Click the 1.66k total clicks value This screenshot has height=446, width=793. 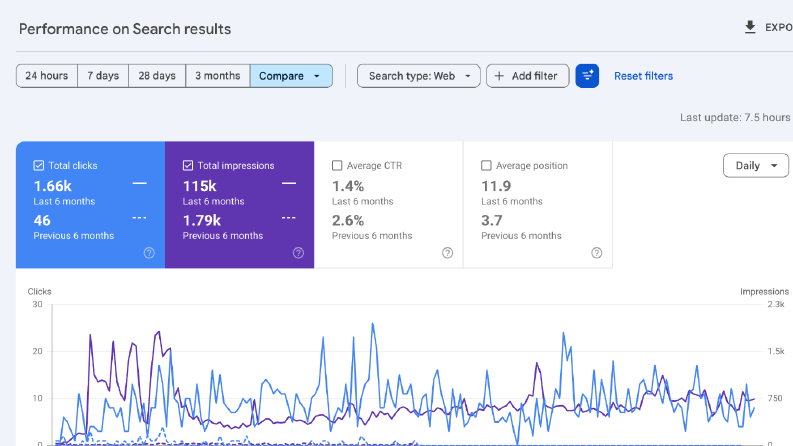53,186
